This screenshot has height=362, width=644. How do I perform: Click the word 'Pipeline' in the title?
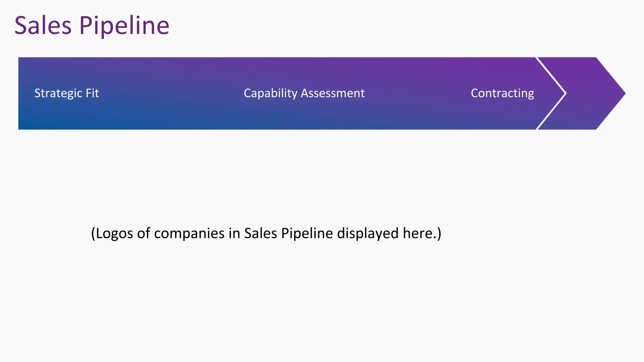pos(124,25)
